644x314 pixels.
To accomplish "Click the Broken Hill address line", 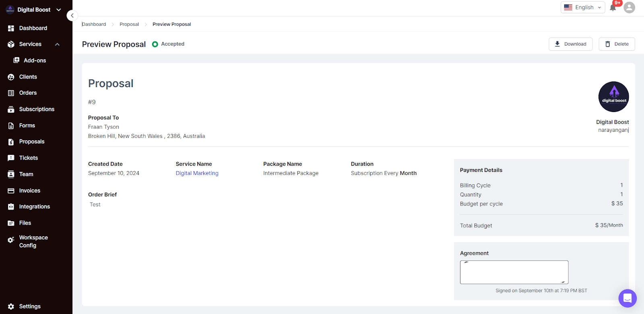I will [x=147, y=136].
